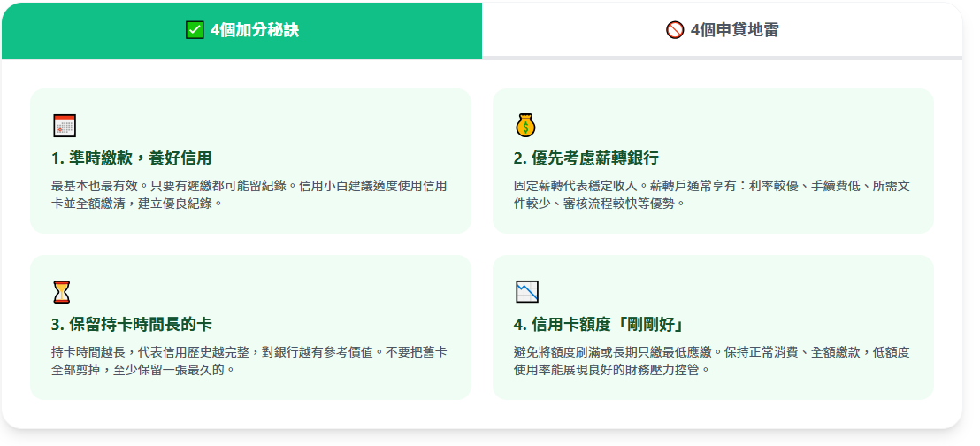The height and width of the screenshot is (446, 980).
Task: Click the downward trend chart icon
Action: pos(526,292)
